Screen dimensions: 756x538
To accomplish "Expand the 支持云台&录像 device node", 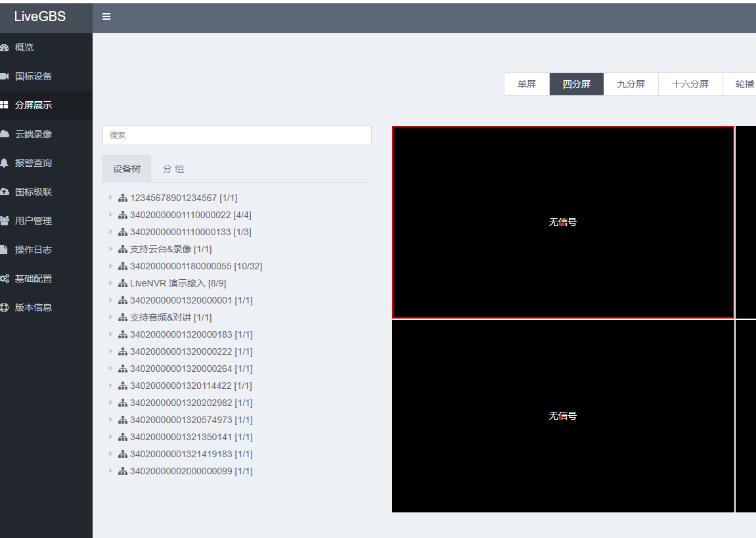I will [111, 249].
